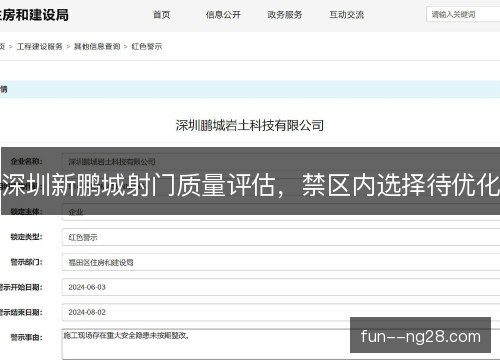500x362 pixels.
Task: Click the start date field 2024-06-03
Action: tap(281, 287)
